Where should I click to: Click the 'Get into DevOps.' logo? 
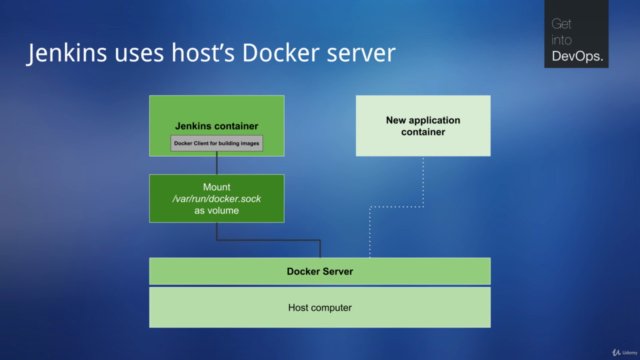click(576, 34)
